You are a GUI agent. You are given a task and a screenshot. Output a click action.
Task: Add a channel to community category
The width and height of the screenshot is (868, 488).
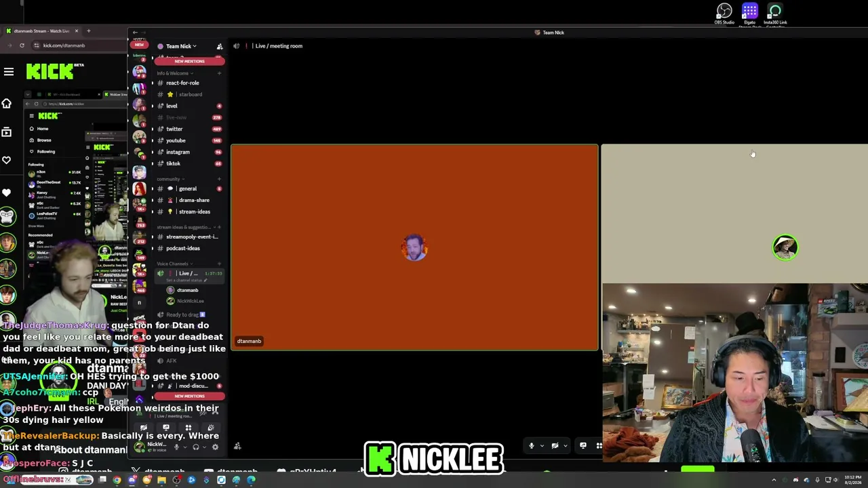pyautogui.click(x=219, y=179)
